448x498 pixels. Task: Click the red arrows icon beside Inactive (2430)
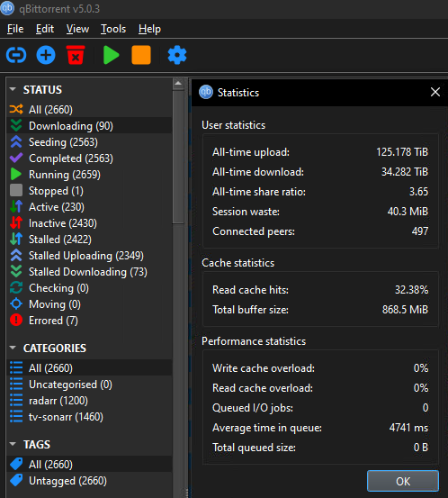[16, 222]
